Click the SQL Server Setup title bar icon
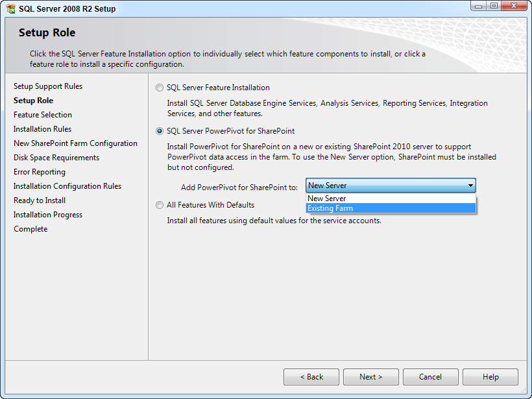The height and width of the screenshot is (399, 532). [x=10, y=9]
